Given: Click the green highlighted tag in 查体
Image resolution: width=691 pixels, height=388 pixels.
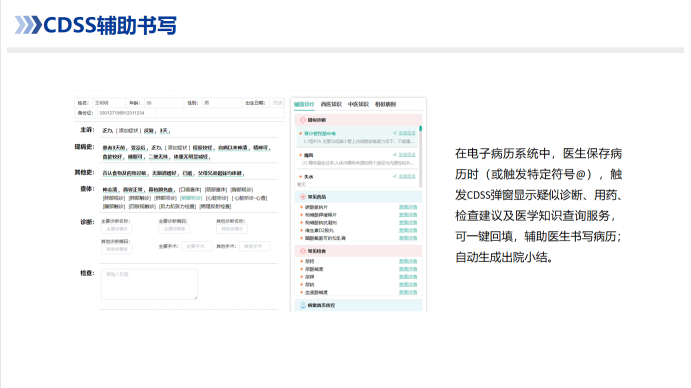Looking at the screenshot, I should pyautogui.click(x=191, y=198).
